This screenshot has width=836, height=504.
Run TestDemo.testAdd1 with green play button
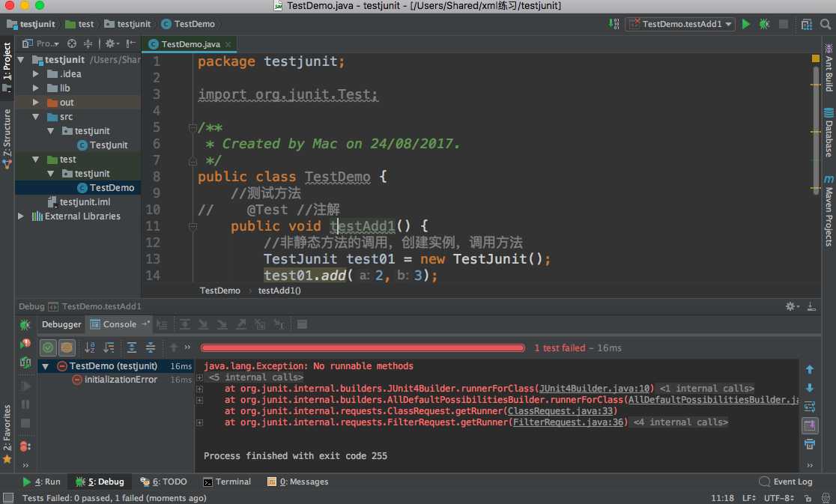[x=746, y=24]
